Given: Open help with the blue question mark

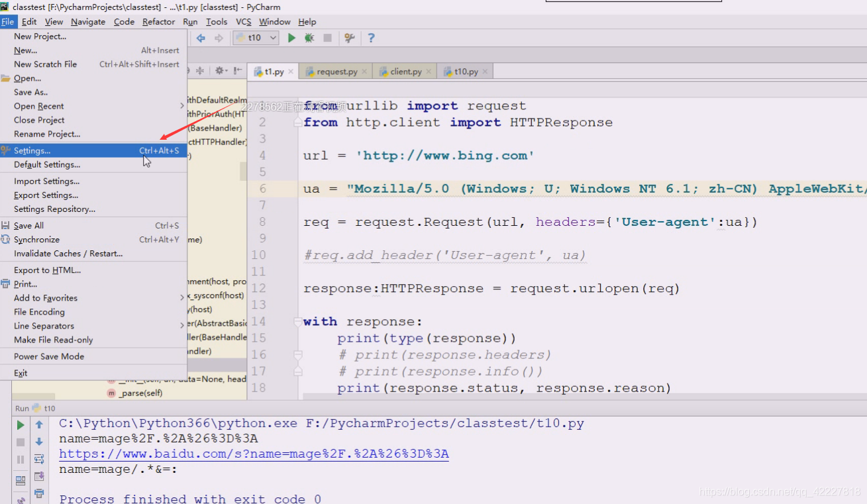Looking at the screenshot, I should [x=371, y=38].
